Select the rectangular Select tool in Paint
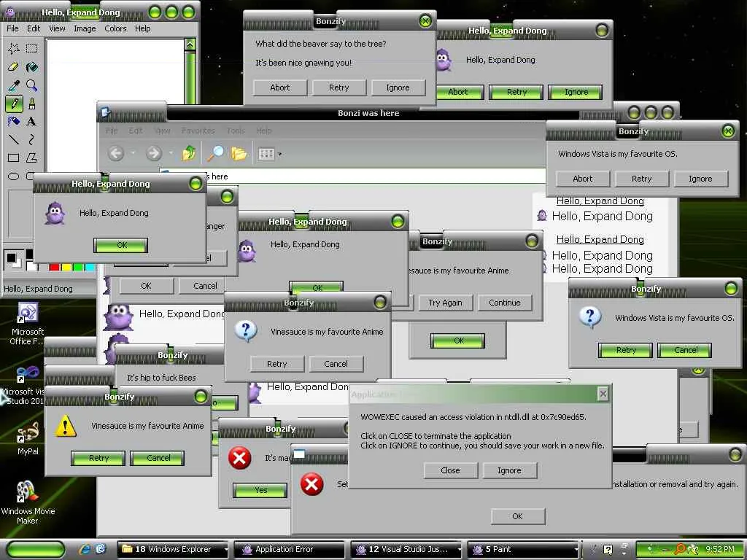 32,48
